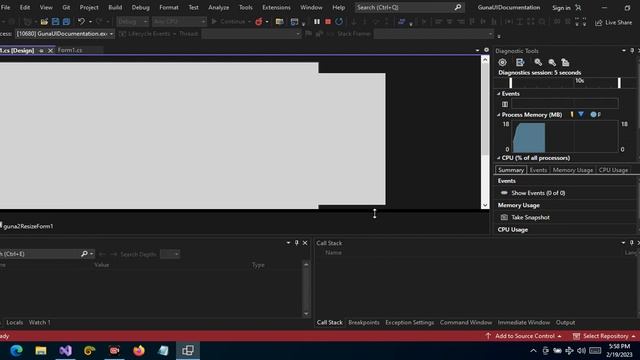Click the Take Snapshot camera icon

504,217
